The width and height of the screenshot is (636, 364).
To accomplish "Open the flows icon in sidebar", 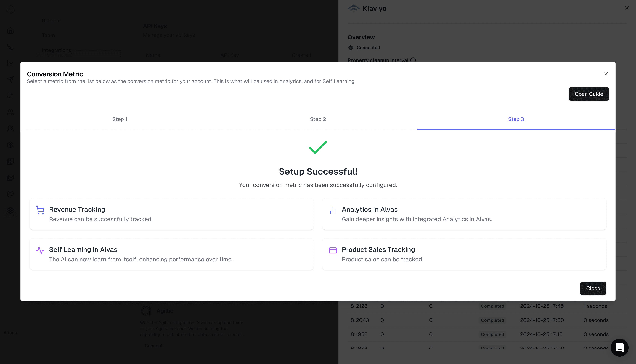I will pyautogui.click(x=10, y=47).
